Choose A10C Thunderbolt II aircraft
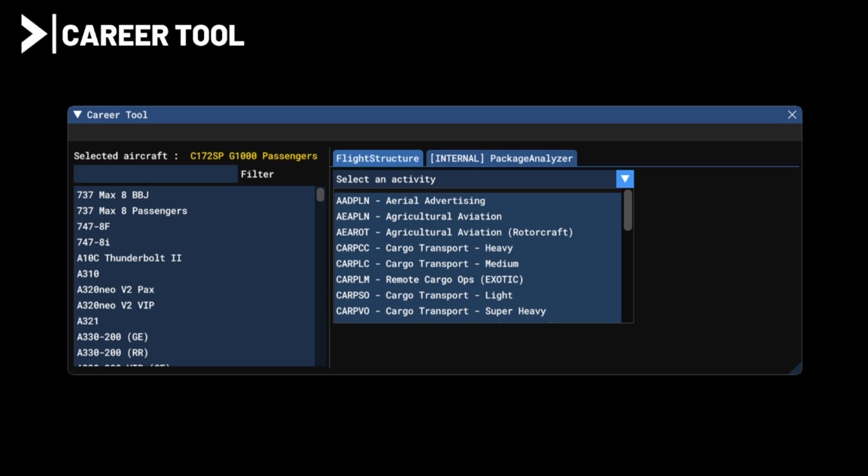Image resolution: width=868 pixels, height=476 pixels. pyautogui.click(x=129, y=258)
